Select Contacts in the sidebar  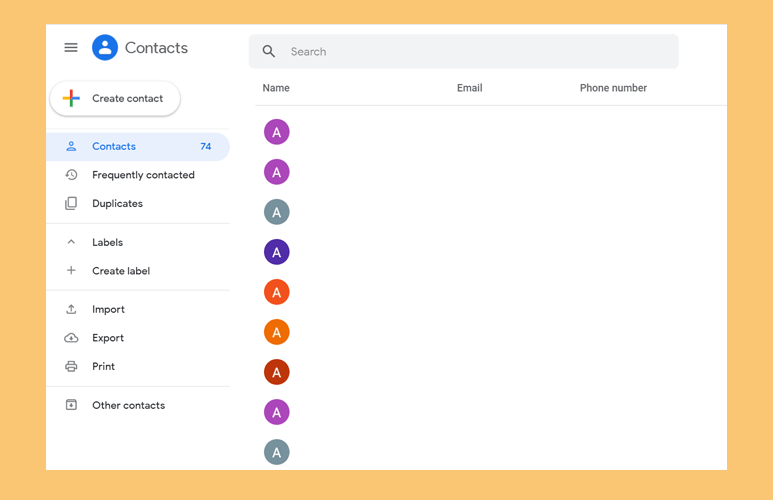tap(138, 146)
